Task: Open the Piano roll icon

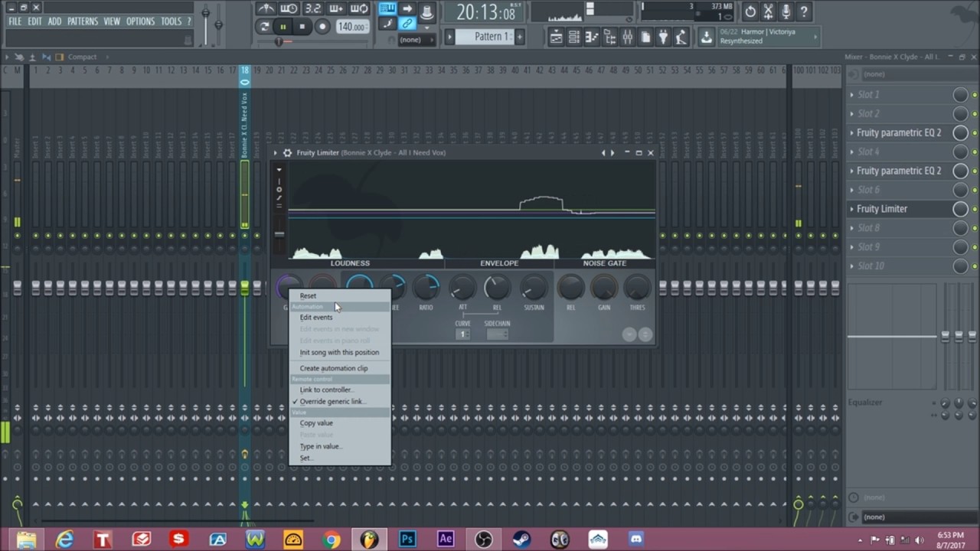Action: point(592,37)
